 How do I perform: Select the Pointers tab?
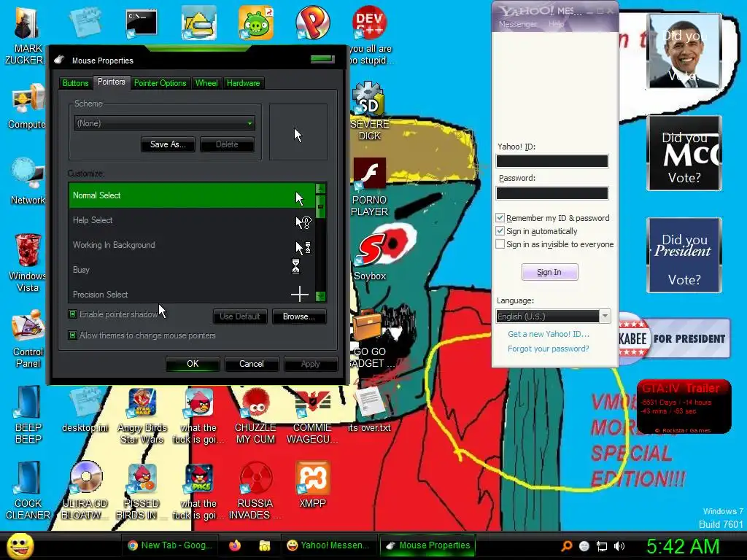(x=112, y=82)
